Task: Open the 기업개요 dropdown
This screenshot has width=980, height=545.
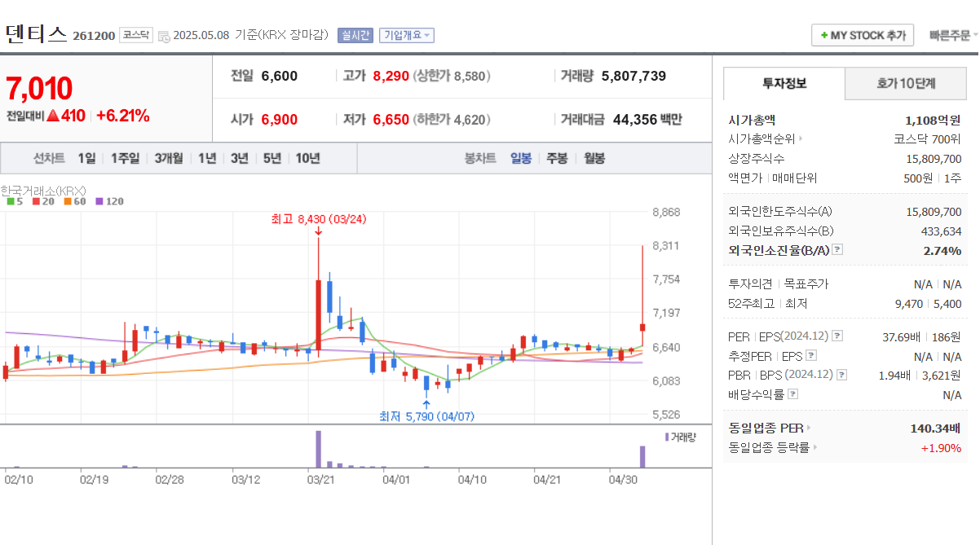Action: pos(406,35)
